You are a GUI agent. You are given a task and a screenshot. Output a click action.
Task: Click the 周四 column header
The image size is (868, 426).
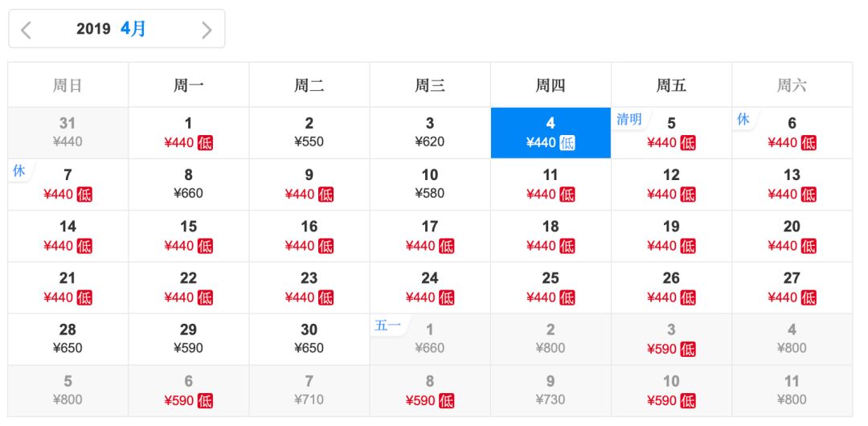coord(551,85)
